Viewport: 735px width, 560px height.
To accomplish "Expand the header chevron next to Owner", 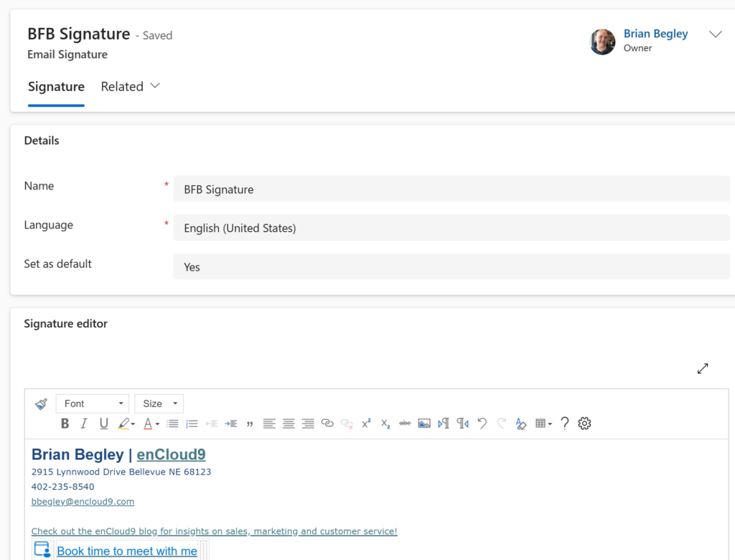I will click(x=716, y=34).
